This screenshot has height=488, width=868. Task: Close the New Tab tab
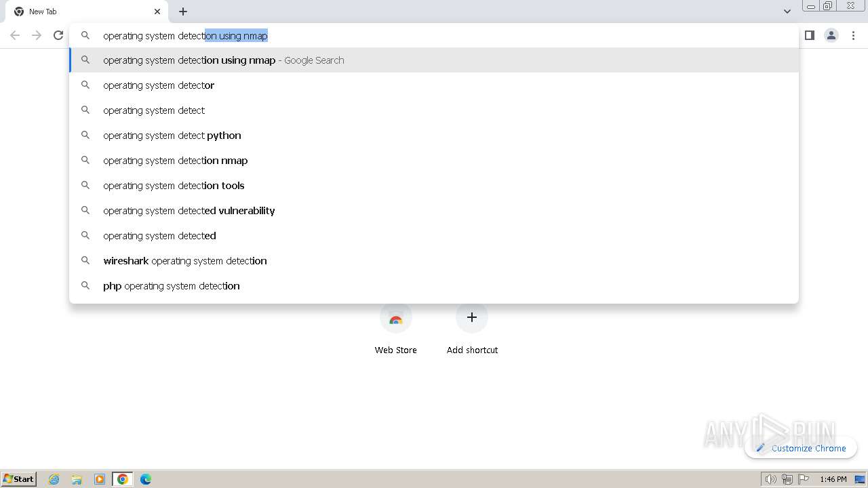(x=157, y=12)
